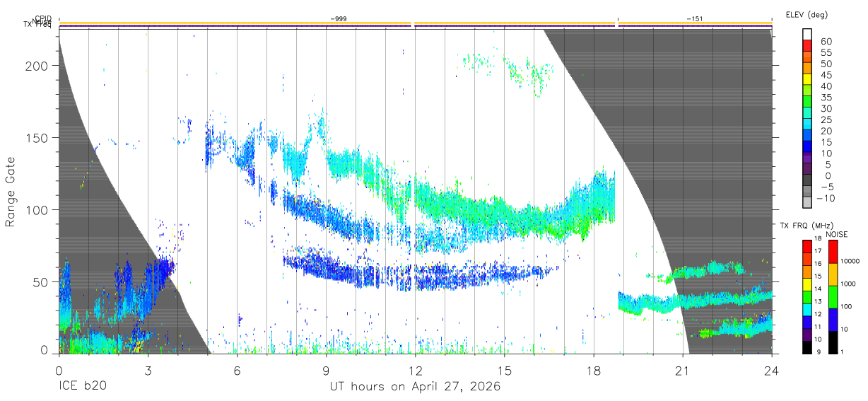Click the CPID row label at top-left
The image size is (868, 401).
[44, 20]
